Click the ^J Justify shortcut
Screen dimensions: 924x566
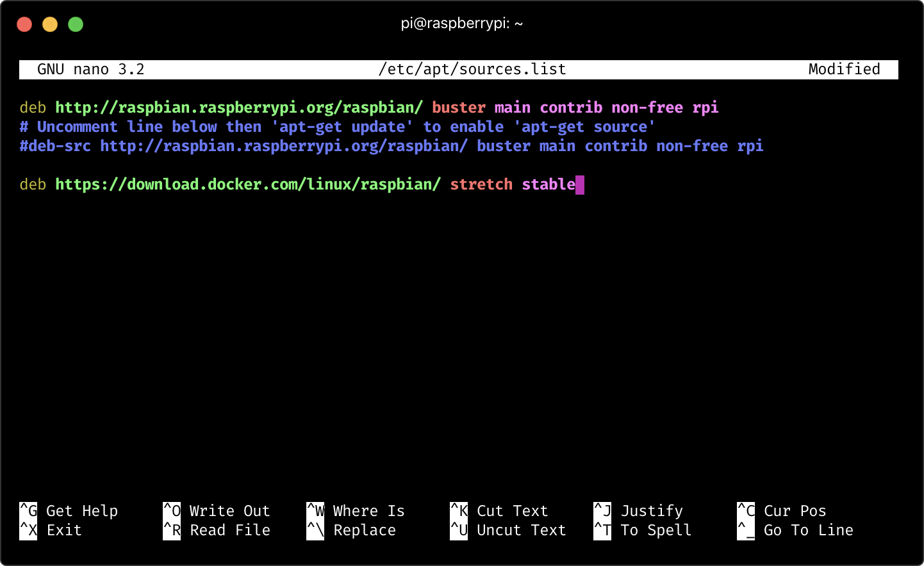[x=639, y=511]
